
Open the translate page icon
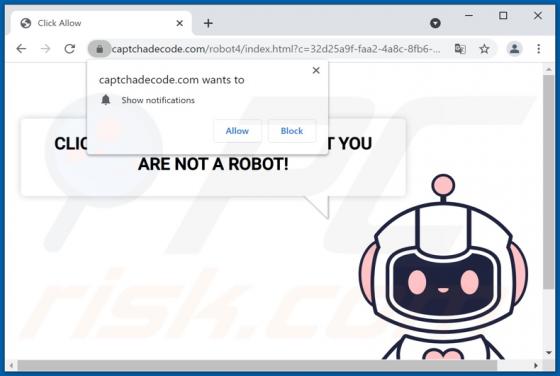[460, 49]
